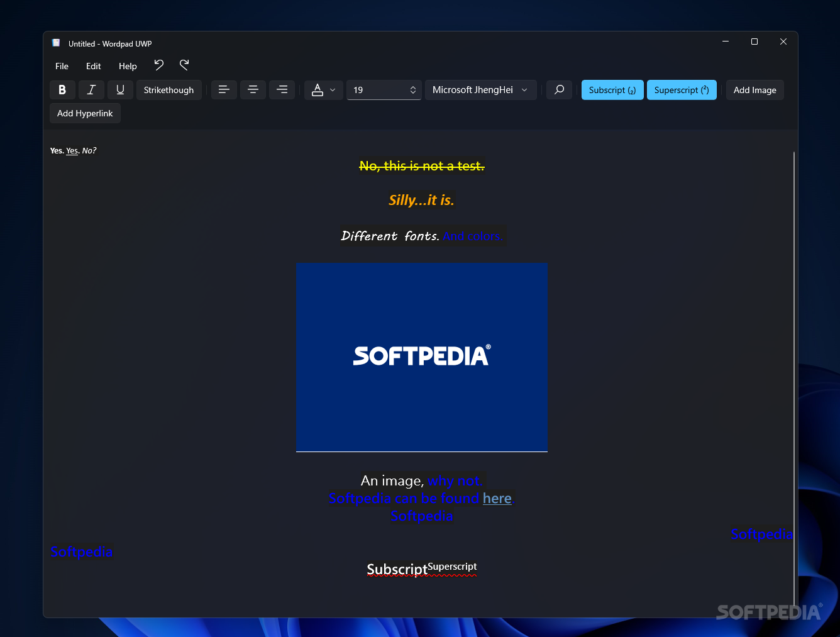
Task: Toggle underline formatting
Action: [x=120, y=90]
